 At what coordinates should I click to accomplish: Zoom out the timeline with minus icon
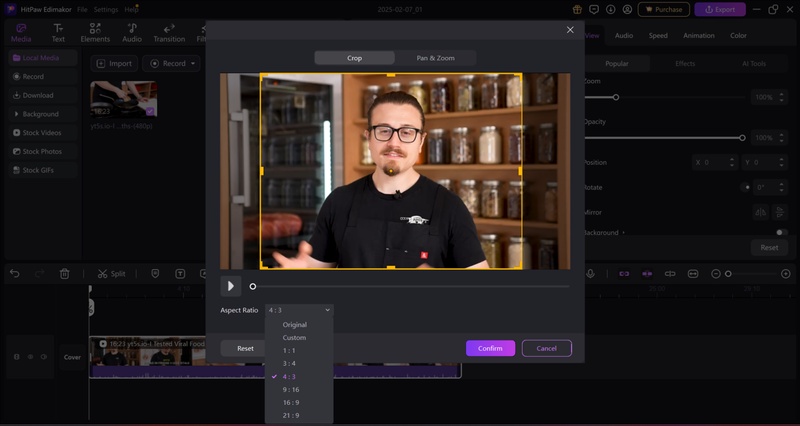pos(716,274)
